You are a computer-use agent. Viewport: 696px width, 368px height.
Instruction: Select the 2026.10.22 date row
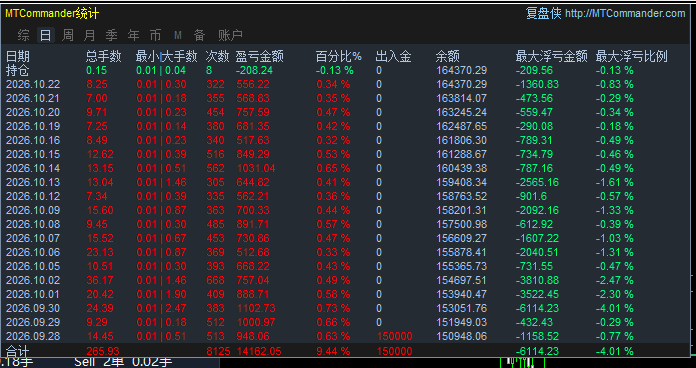[32, 84]
